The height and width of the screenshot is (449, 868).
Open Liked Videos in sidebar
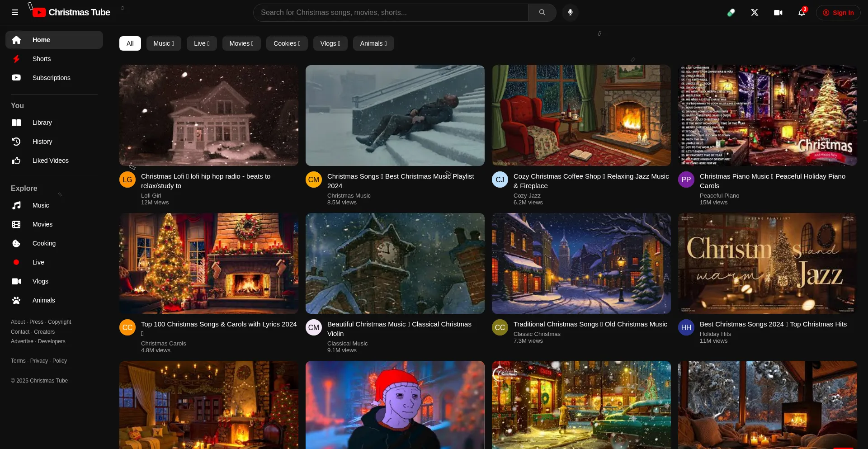click(50, 161)
